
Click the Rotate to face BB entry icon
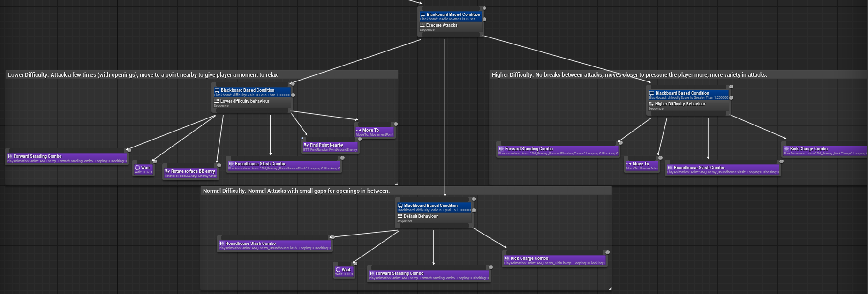[167, 171]
